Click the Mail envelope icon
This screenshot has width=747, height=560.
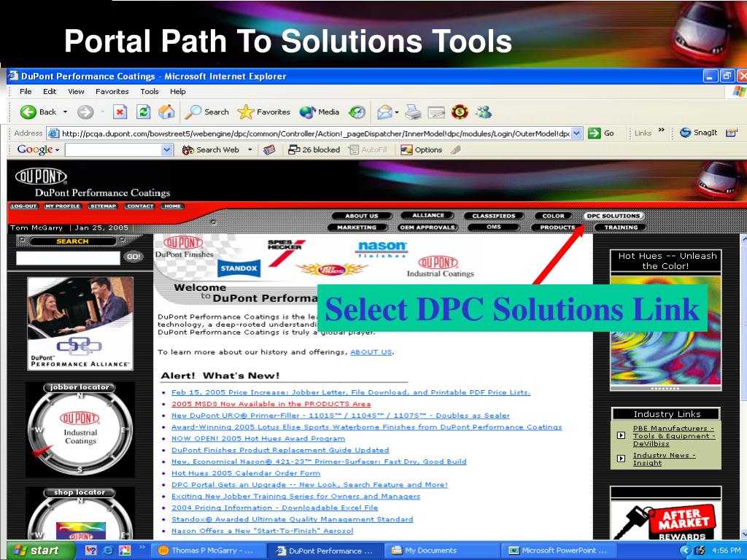tap(384, 112)
